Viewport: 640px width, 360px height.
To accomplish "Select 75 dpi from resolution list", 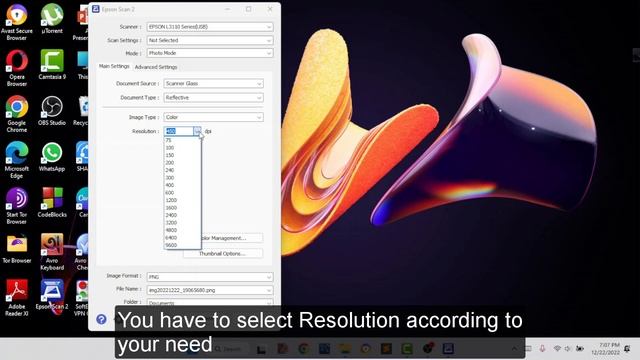I will [x=182, y=140].
